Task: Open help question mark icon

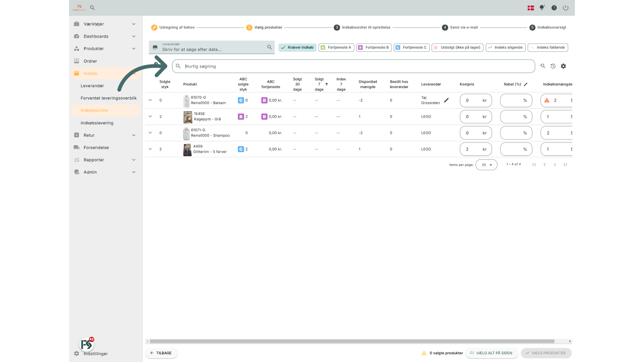Action: coord(554,8)
